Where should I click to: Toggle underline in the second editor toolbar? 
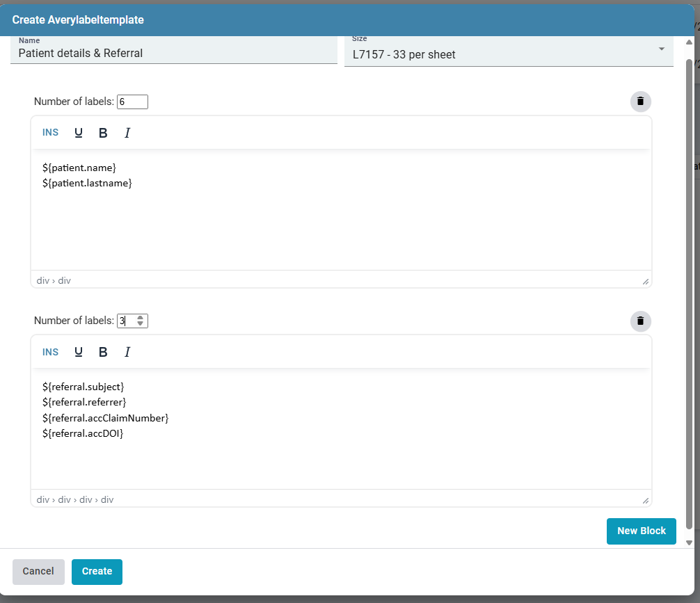79,352
